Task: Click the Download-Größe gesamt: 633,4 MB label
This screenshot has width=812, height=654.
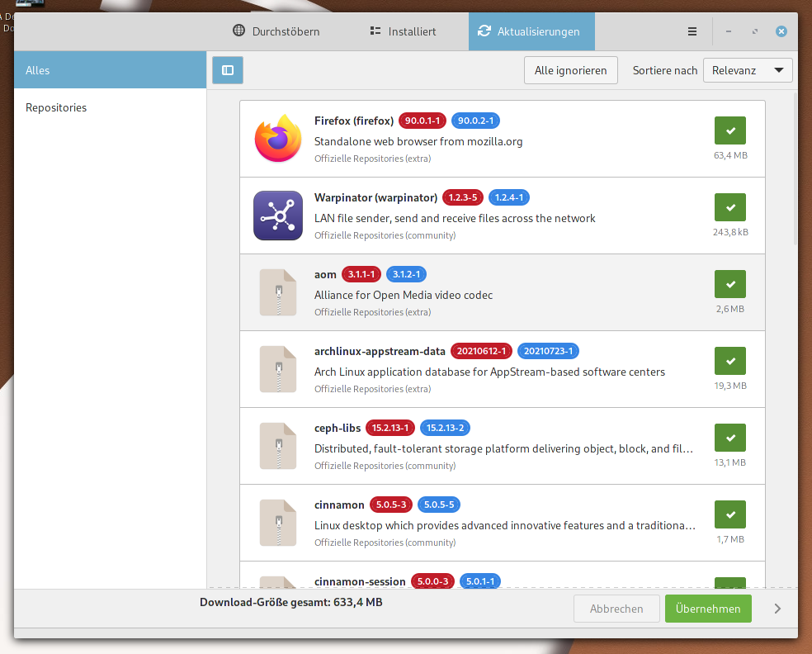Action: pyautogui.click(x=291, y=602)
